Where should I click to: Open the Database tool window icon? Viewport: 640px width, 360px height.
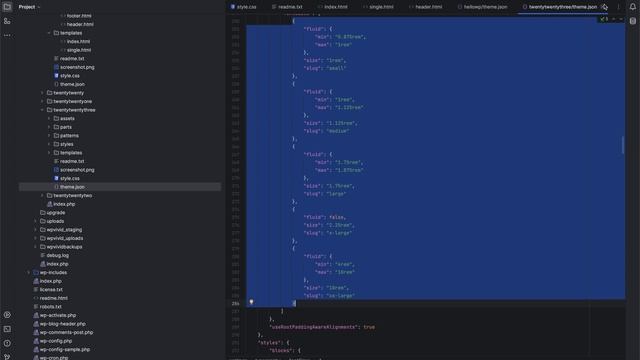pos(633,21)
